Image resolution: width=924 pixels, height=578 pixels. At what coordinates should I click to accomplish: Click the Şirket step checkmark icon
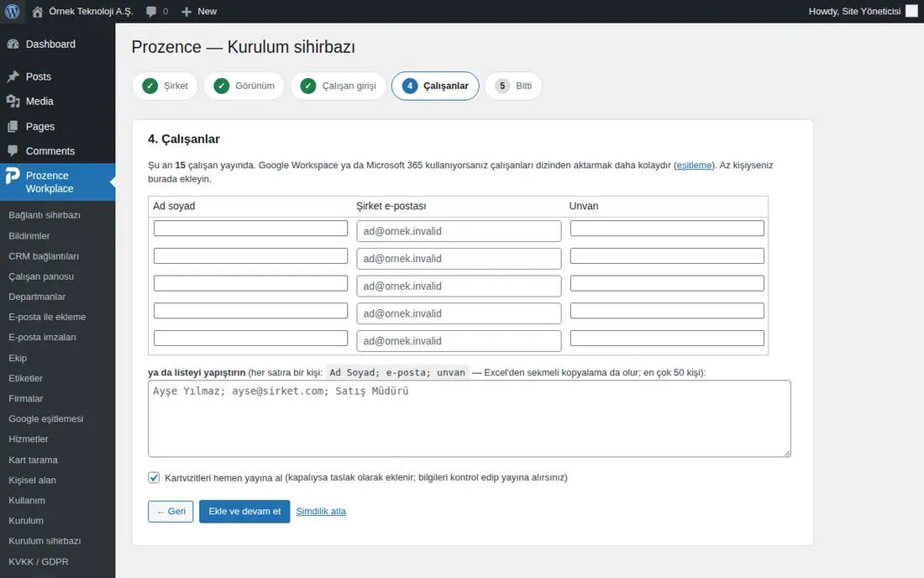click(150, 86)
